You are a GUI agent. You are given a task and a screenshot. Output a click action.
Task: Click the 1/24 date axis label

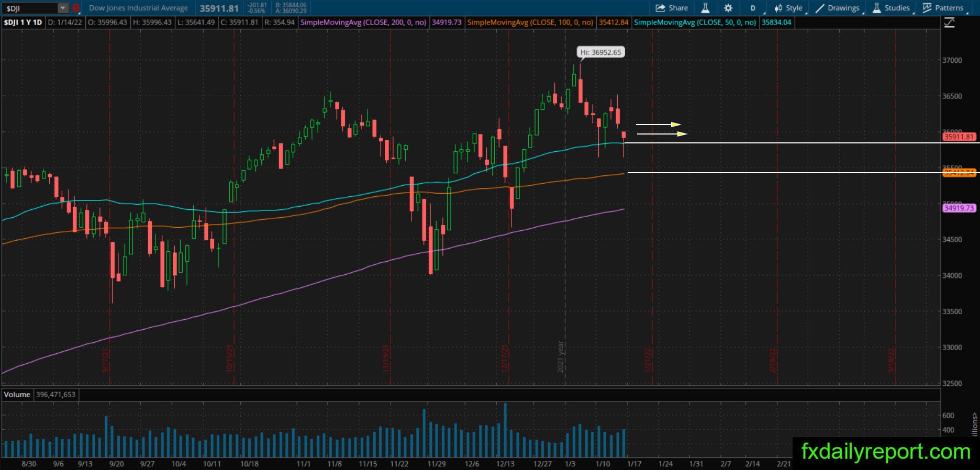coord(665,464)
